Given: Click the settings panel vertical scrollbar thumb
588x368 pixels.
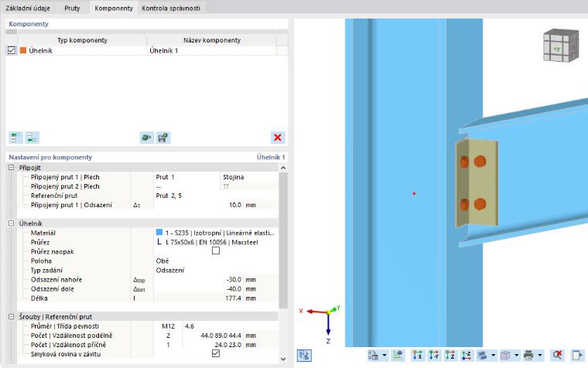Looking at the screenshot, I should [x=283, y=240].
